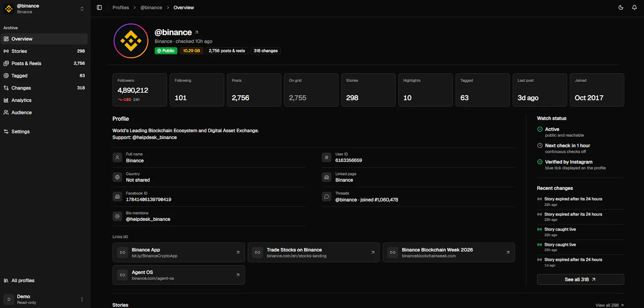Go to All profiles
Image resolution: width=644 pixels, height=308 pixels.
tap(44, 281)
